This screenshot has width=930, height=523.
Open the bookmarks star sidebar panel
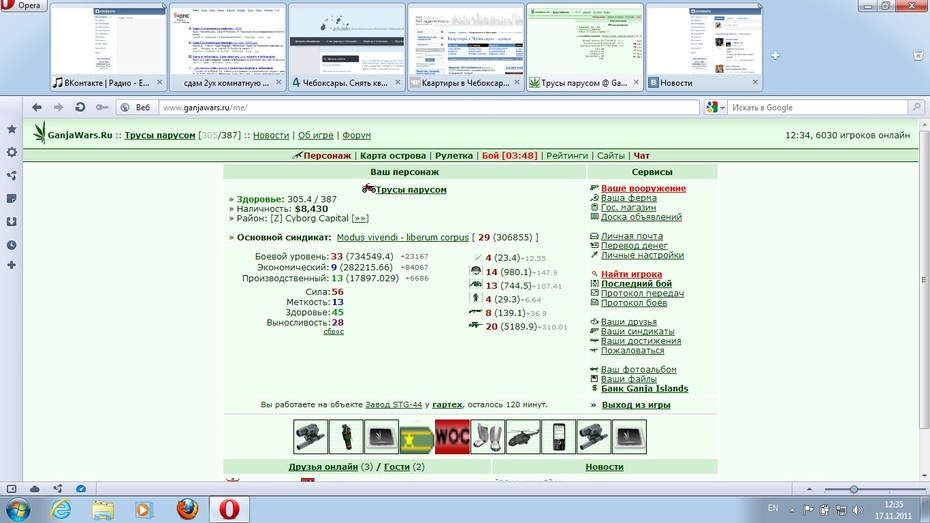(11, 129)
